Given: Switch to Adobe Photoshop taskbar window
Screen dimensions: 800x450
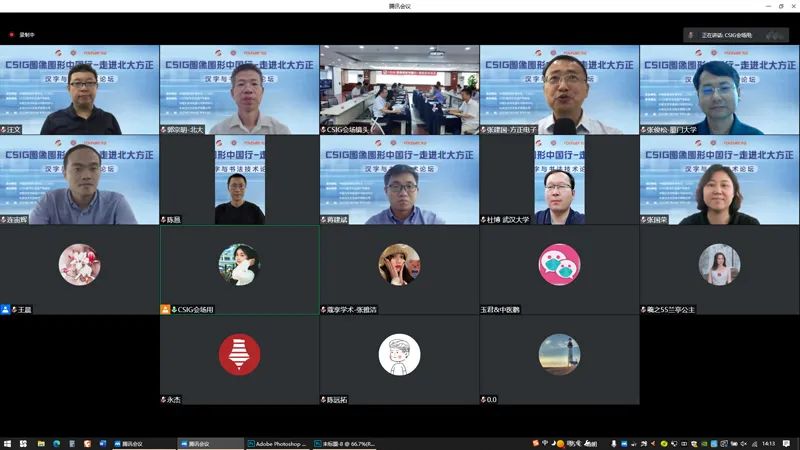Looking at the screenshot, I should click(278, 444).
